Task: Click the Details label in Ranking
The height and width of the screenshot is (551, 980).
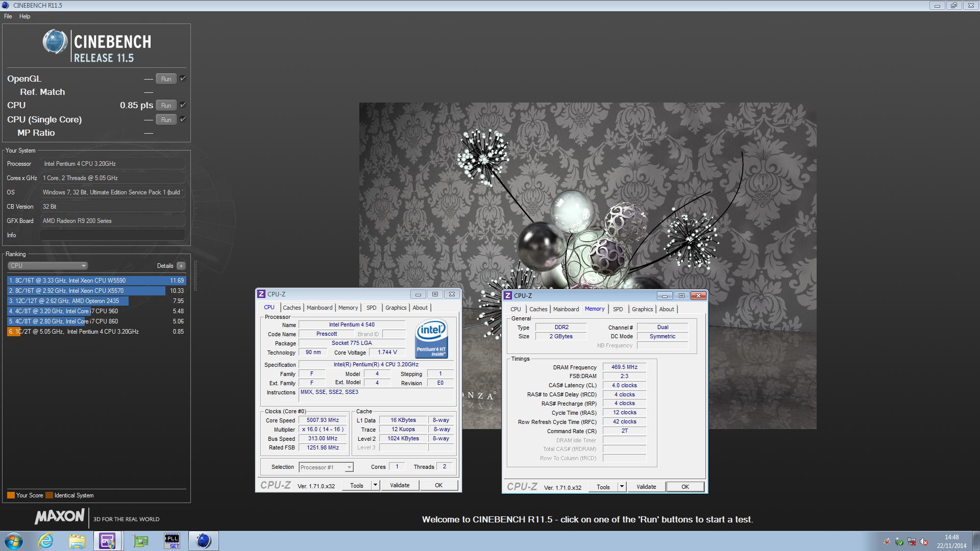Action: coord(165,266)
